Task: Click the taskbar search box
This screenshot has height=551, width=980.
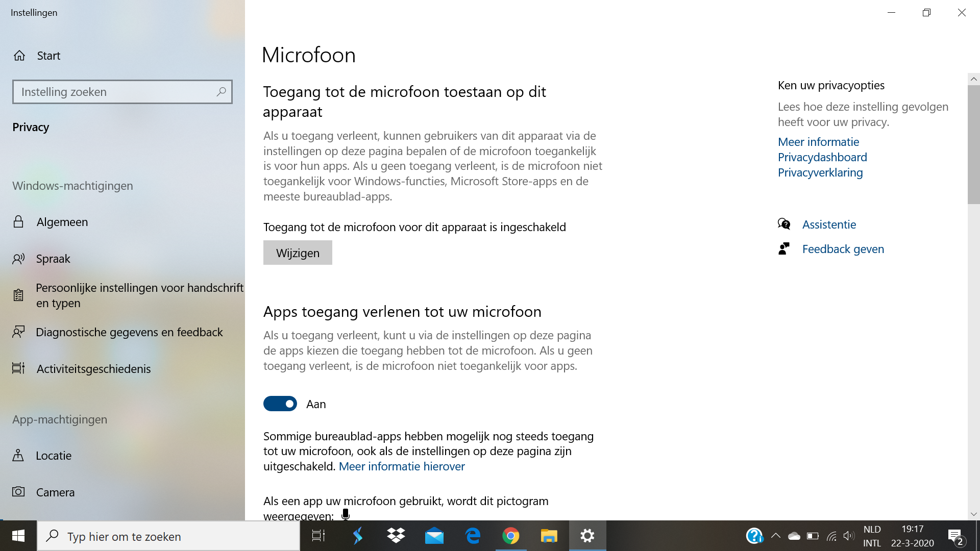Action: pyautogui.click(x=168, y=536)
